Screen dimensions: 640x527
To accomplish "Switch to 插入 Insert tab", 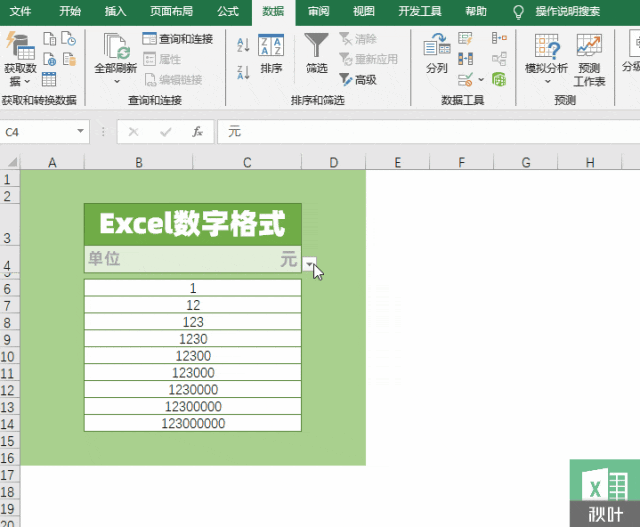I will pyautogui.click(x=116, y=11).
